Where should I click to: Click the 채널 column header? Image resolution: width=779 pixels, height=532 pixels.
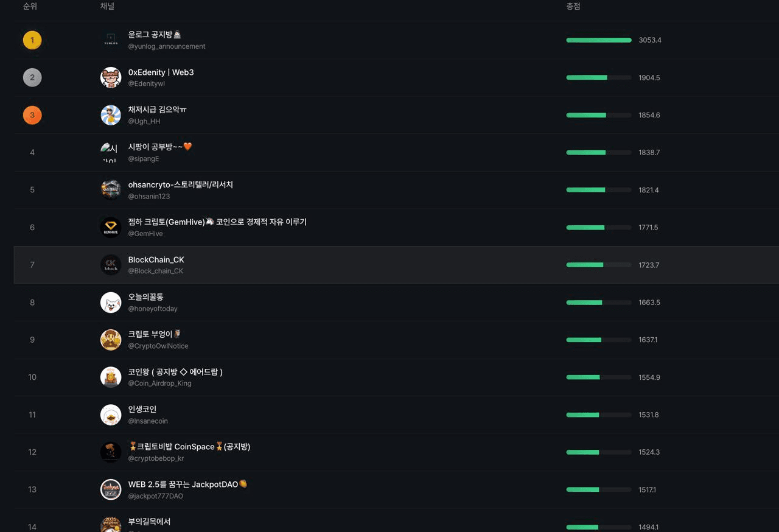tap(107, 6)
